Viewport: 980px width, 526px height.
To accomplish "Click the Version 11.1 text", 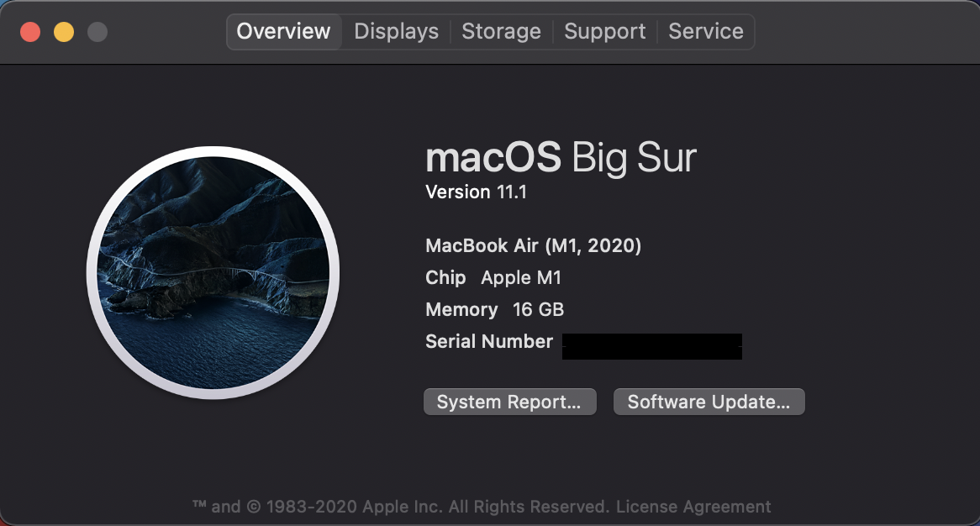I will 476,192.
